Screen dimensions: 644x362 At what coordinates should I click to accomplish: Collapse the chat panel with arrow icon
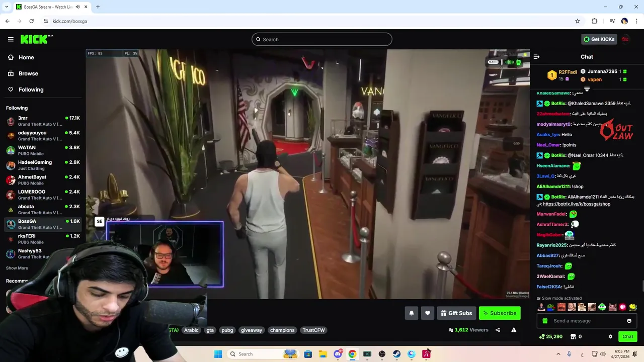[536, 57]
